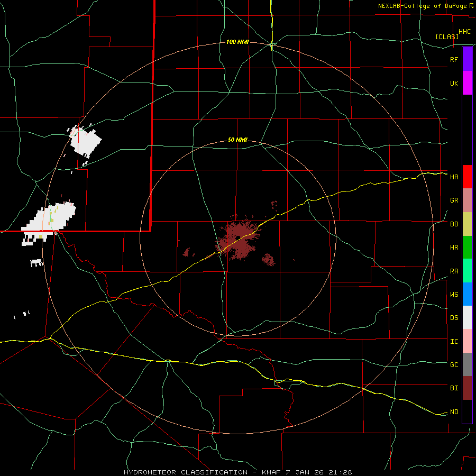Click the green HR legend swatch
This screenshot has width=476, height=476.
coord(467,248)
